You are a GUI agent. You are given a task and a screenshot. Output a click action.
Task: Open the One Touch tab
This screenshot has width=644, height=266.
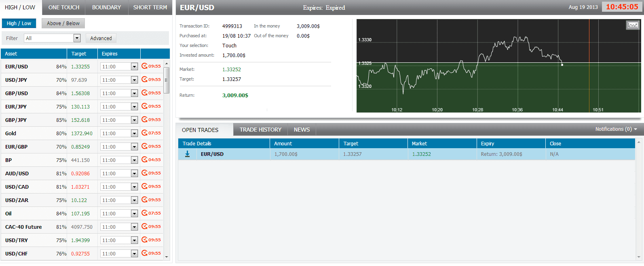64,7
